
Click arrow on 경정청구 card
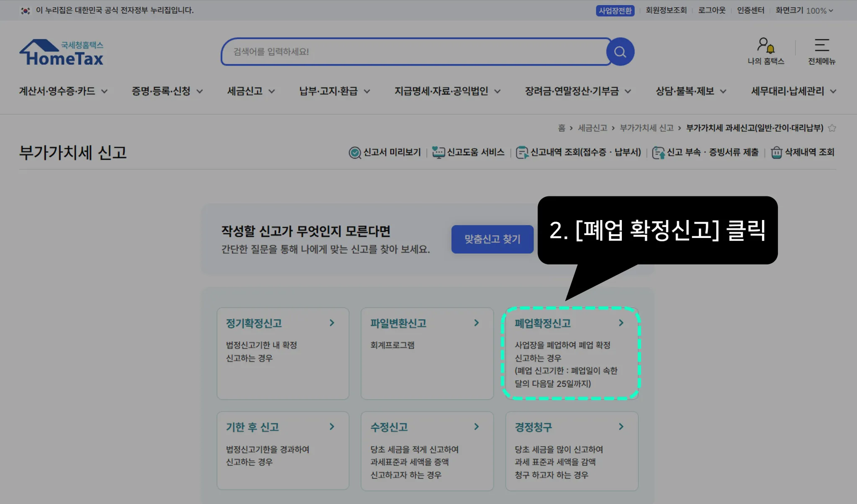[621, 427]
